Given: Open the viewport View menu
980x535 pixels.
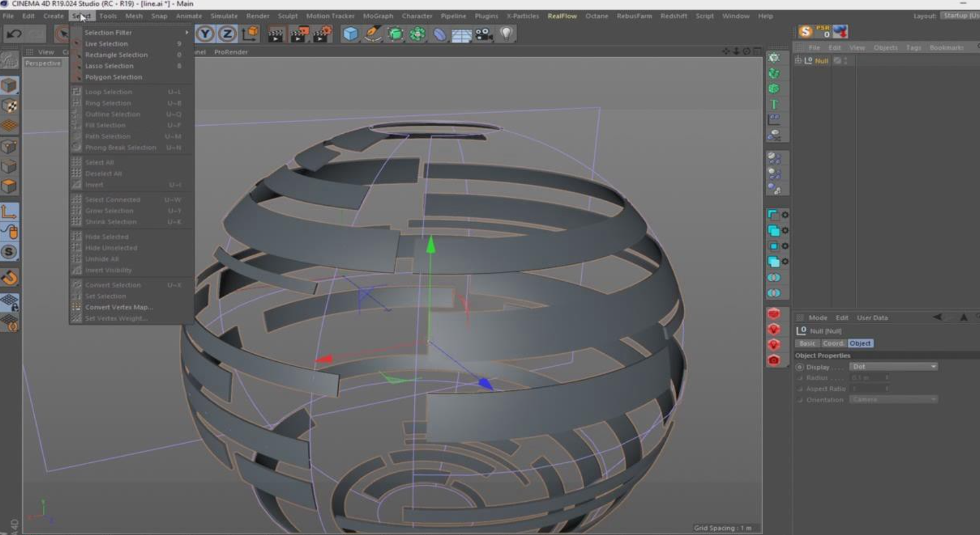Looking at the screenshot, I should coord(46,52).
